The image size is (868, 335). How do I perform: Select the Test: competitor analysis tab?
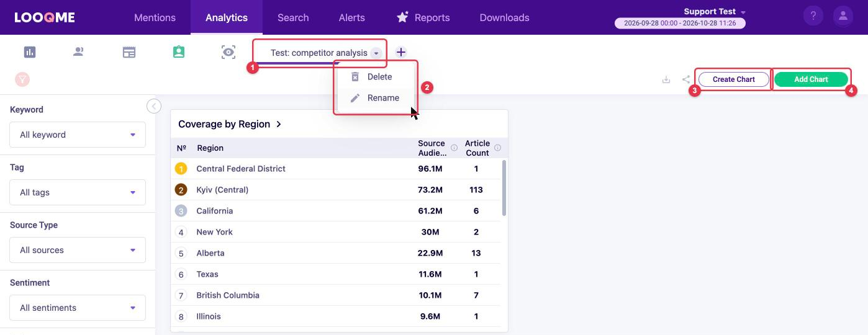point(319,53)
